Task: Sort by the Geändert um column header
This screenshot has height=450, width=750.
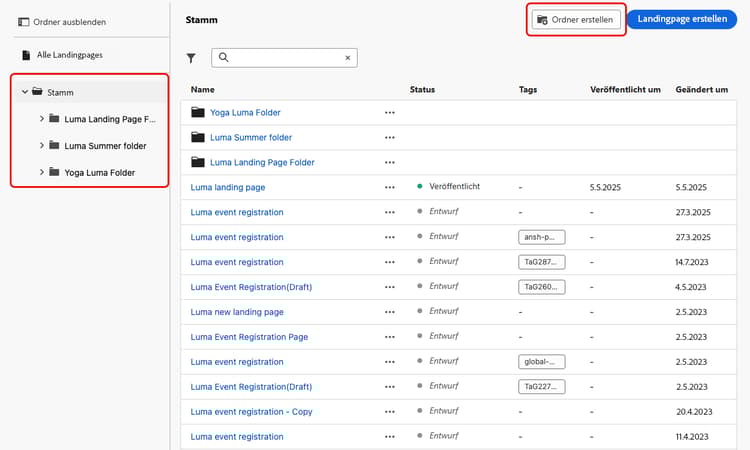Action: tap(701, 89)
